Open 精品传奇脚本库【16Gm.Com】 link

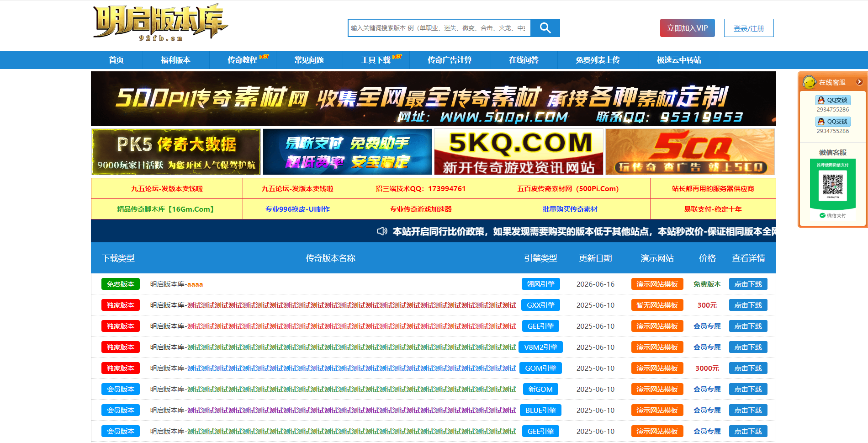pyautogui.click(x=167, y=209)
